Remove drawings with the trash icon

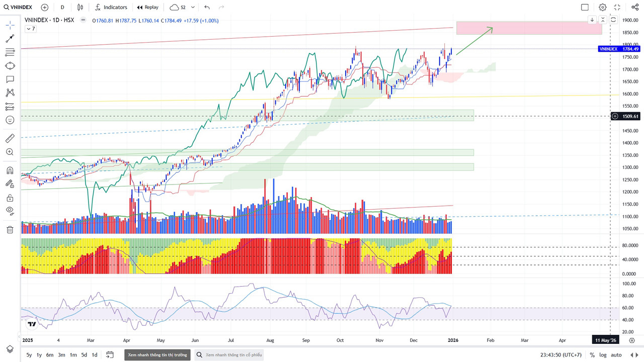10,230
